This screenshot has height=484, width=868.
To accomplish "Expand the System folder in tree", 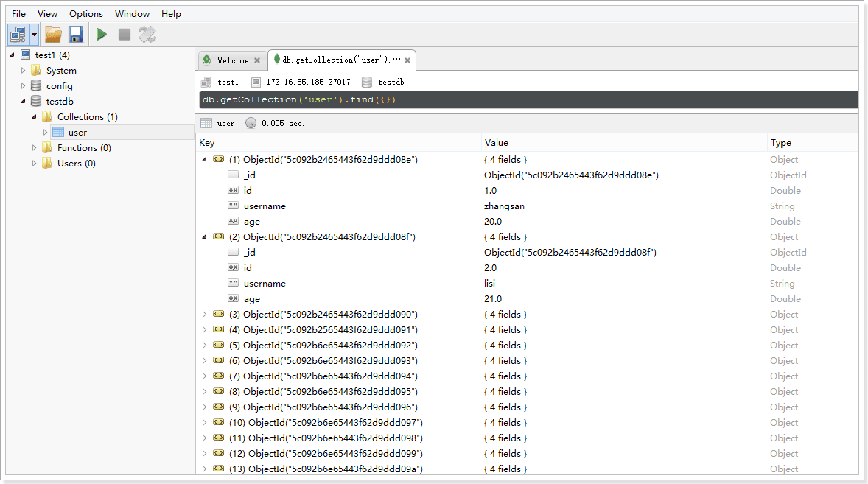I will 24,71.
